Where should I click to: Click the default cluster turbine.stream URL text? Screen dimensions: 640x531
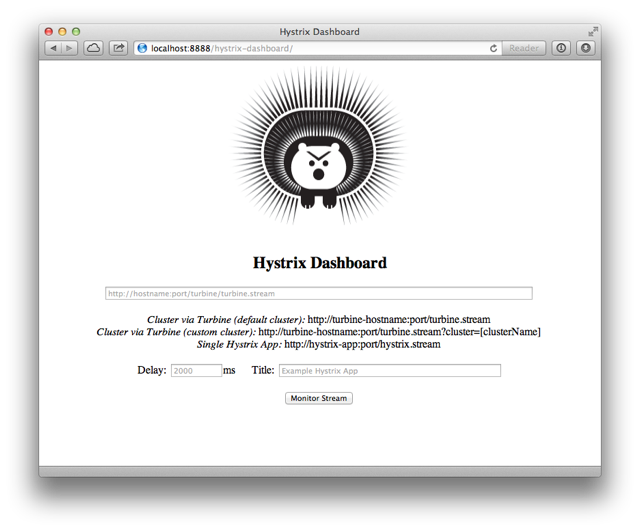(x=399, y=319)
